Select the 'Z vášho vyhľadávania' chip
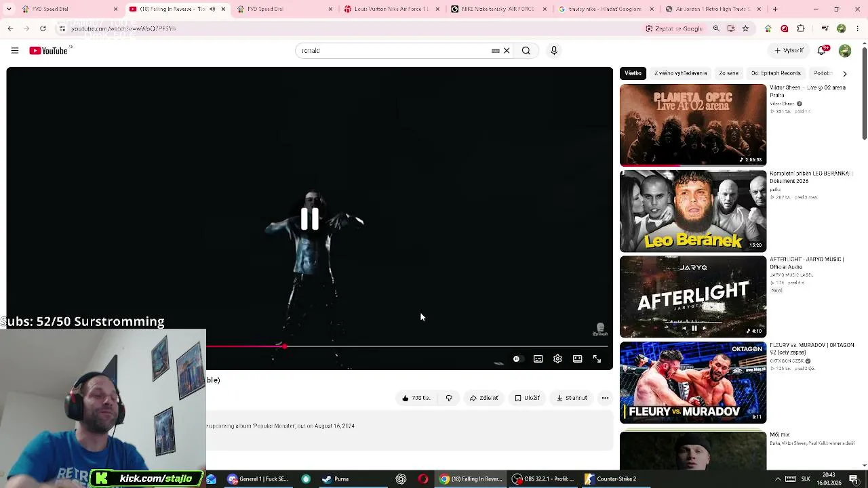 pos(680,73)
